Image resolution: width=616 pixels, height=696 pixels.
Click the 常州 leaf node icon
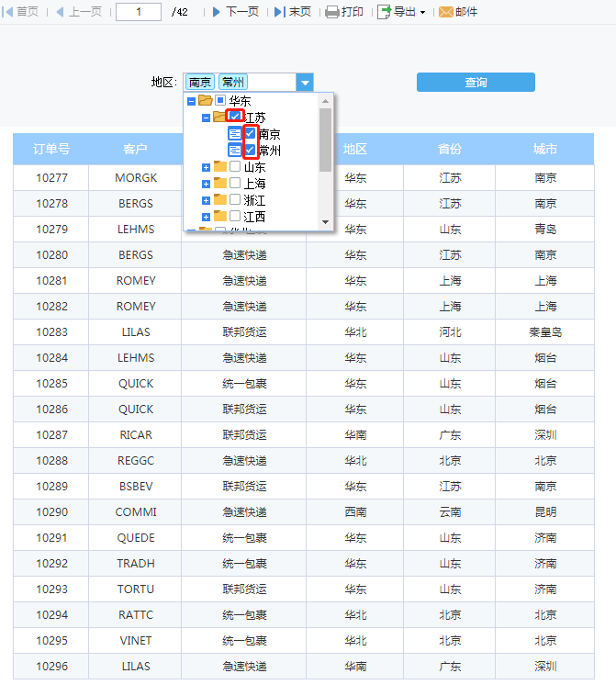(234, 150)
